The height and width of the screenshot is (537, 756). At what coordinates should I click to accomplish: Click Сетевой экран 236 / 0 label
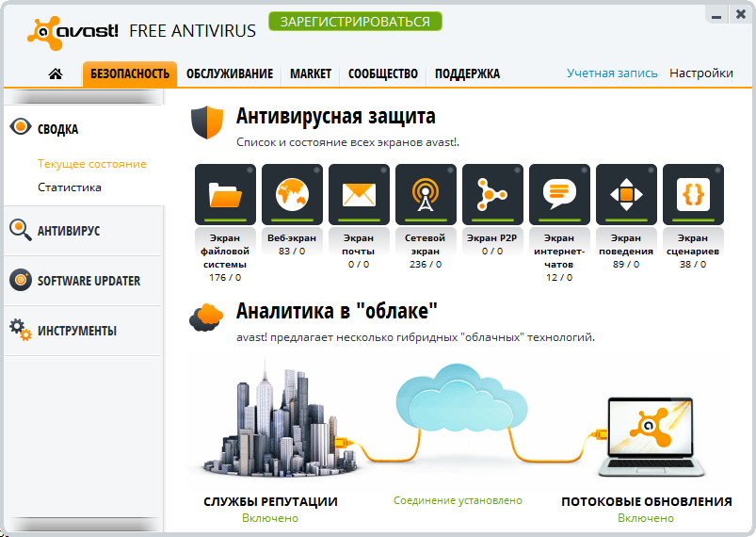click(x=426, y=251)
